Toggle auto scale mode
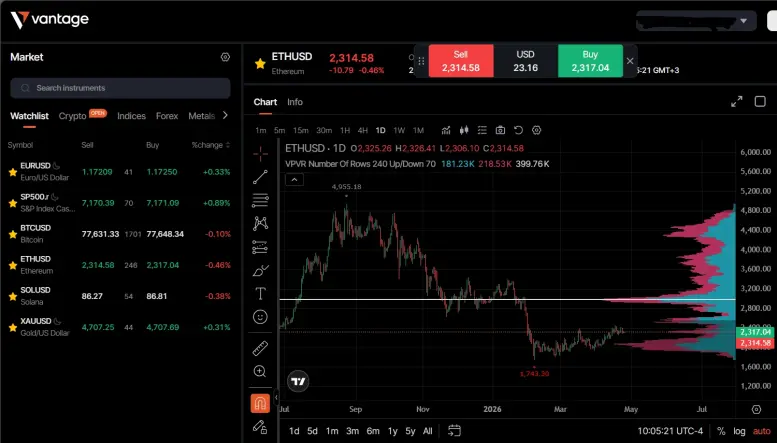Screen dimensions: 777x443 (762, 431)
